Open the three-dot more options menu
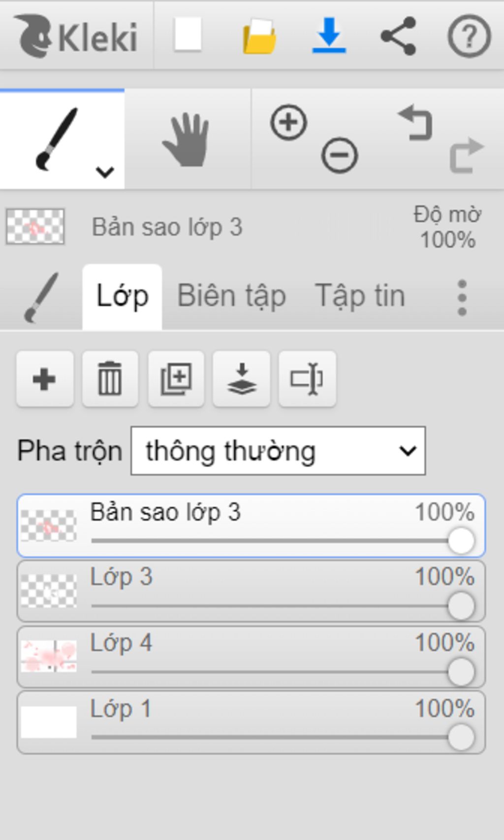Screen dimensions: 504x840 [x=462, y=298]
